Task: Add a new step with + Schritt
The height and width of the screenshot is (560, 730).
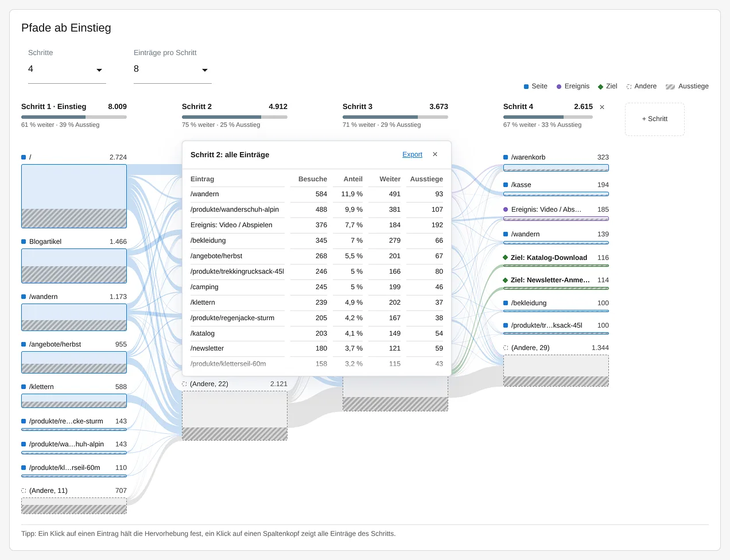Action: click(x=655, y=119)
